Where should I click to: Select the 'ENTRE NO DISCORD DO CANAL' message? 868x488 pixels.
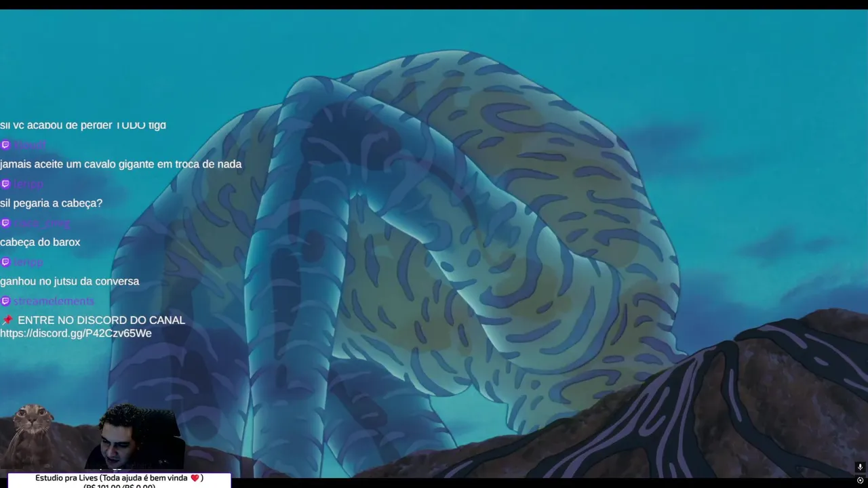[101, 320]
